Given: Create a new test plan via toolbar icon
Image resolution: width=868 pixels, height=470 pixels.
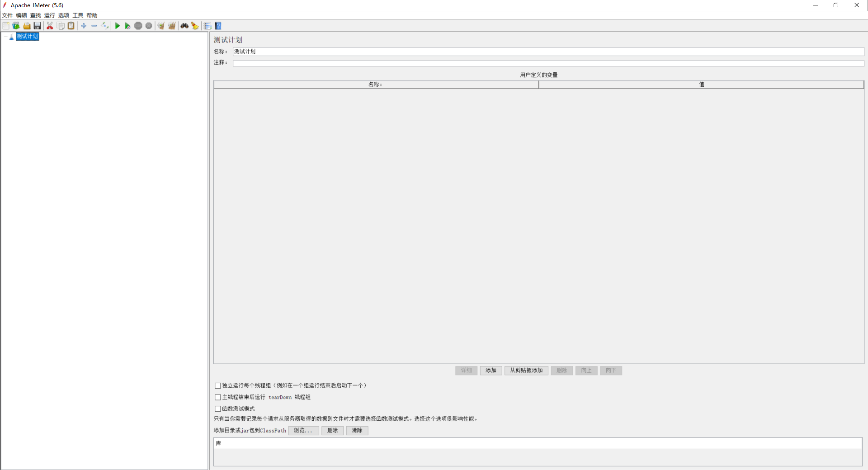Looking at the screenshot, I should point(6,26).
